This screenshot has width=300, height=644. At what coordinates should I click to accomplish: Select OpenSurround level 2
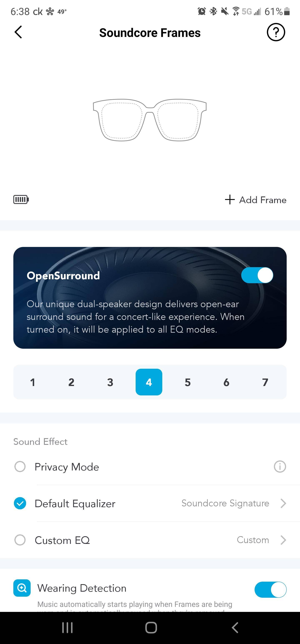[71, 382]
